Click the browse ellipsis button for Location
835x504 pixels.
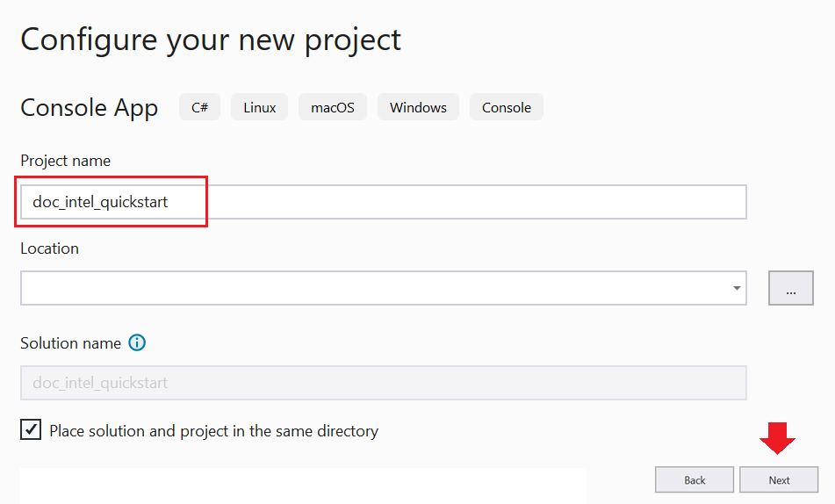coord(790,289)
